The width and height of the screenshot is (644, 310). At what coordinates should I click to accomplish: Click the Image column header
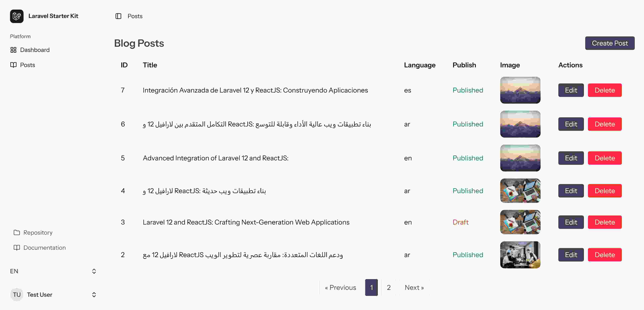[510, 65]
